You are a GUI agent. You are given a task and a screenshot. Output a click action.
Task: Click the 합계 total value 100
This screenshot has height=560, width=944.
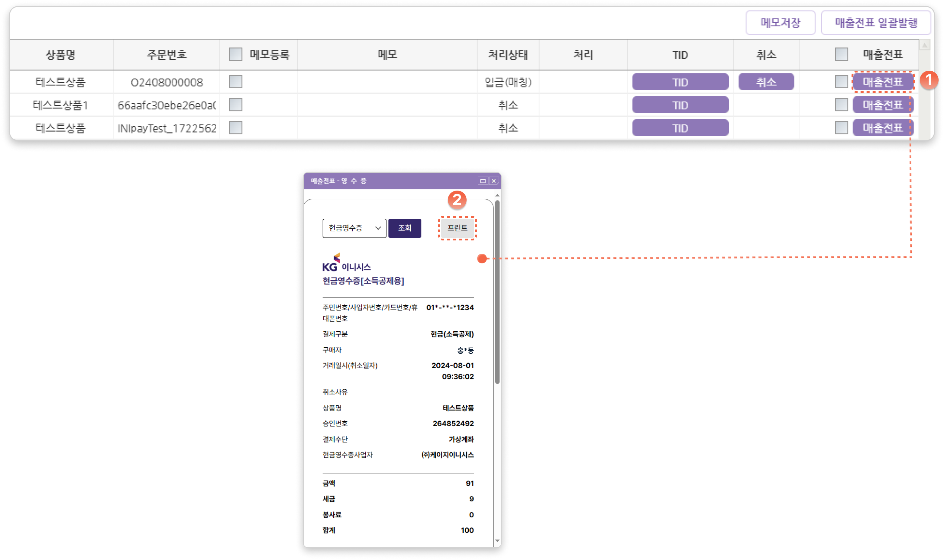click(467, 530)
